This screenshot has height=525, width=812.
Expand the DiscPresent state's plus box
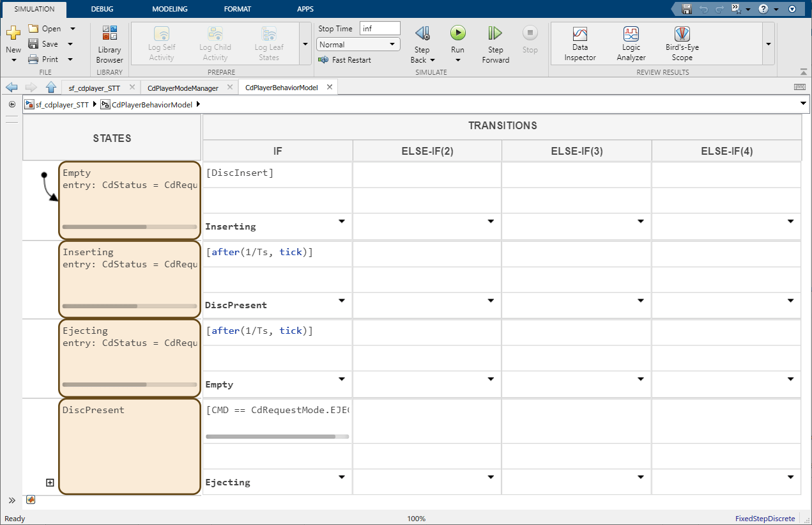pos(50,483)
